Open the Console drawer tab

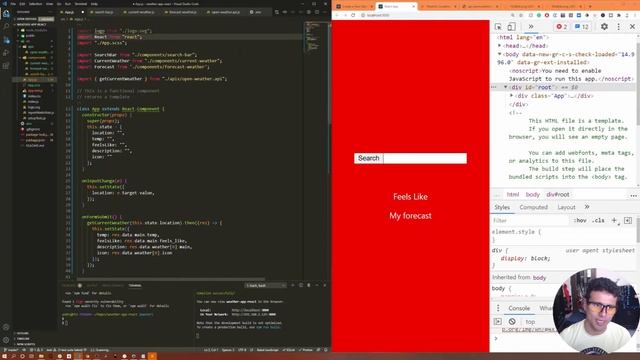tap(519, 308)
